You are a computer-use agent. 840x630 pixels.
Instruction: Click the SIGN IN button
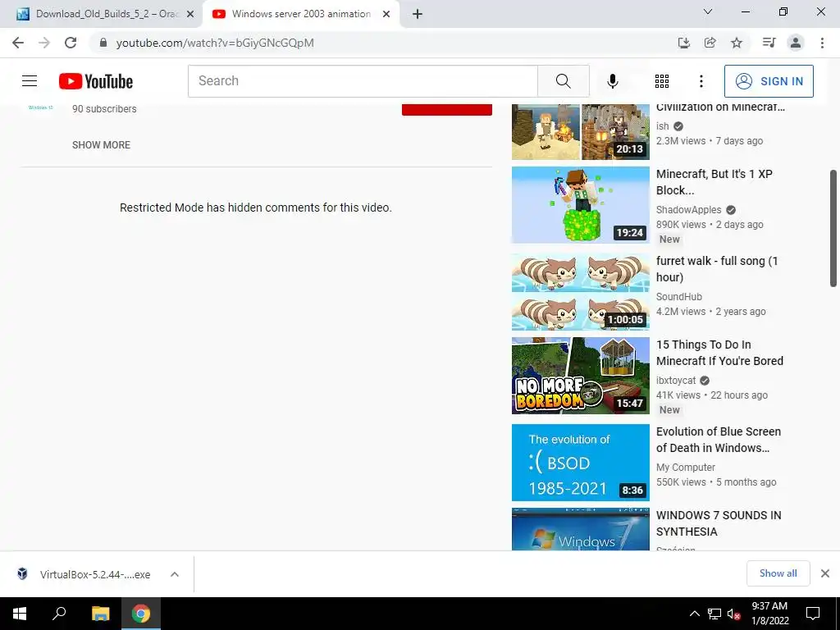click(x=769, y=81)
